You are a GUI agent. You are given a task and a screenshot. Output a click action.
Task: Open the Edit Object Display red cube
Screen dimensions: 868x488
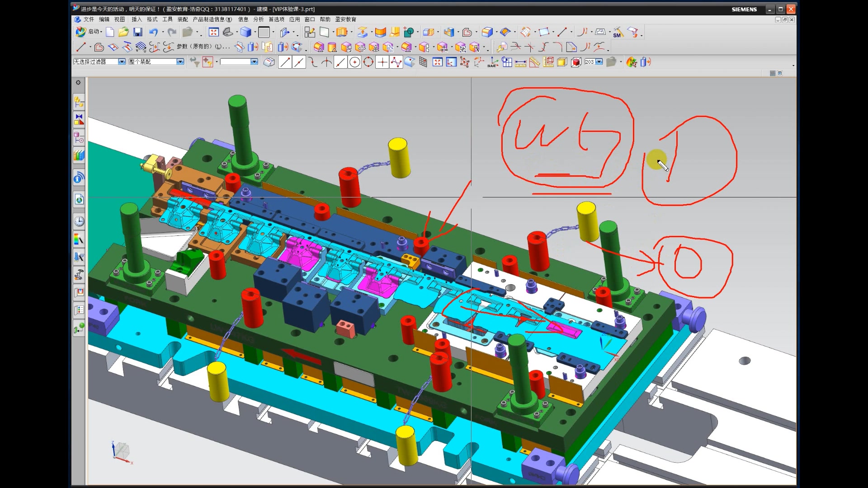click(576, 62)
